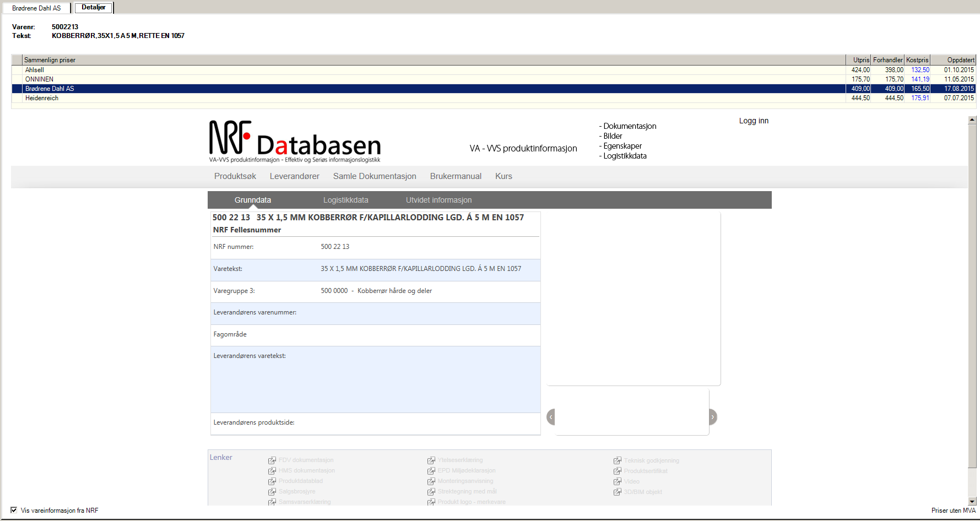The width and height of the screenshot is (980, 521).
Task: Click the Kostpris column header
Action: point(917,60)
